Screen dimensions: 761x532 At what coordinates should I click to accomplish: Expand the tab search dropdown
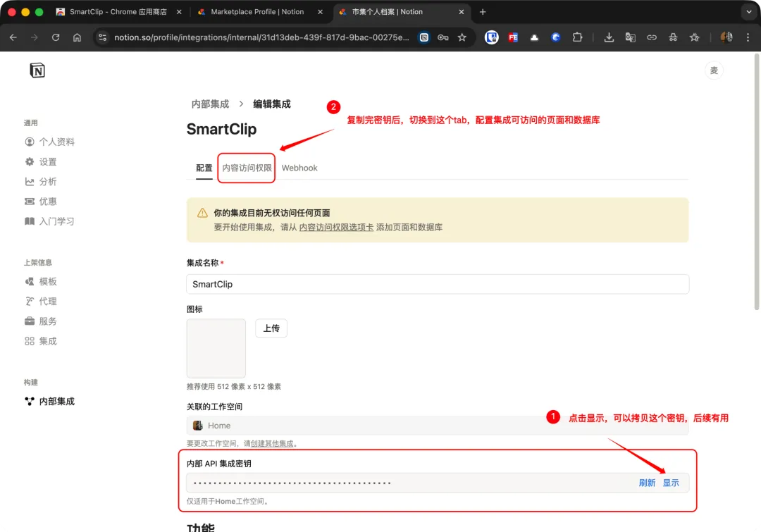(748, 12)
